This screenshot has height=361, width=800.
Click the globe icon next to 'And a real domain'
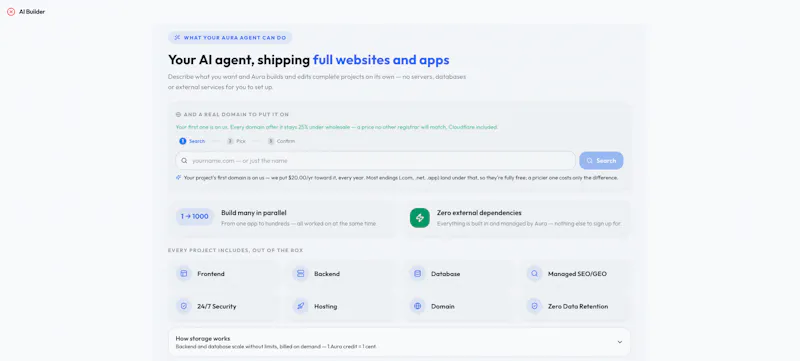[x=179, y=115]
